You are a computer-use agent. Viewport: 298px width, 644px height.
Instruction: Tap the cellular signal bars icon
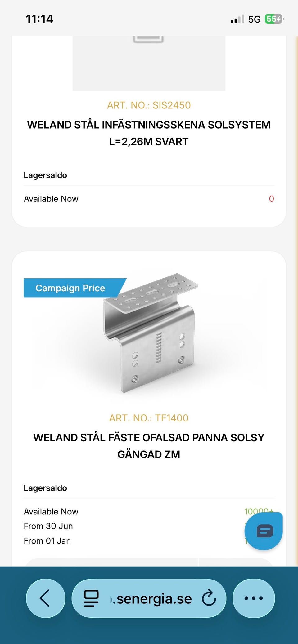pos(237,20)
